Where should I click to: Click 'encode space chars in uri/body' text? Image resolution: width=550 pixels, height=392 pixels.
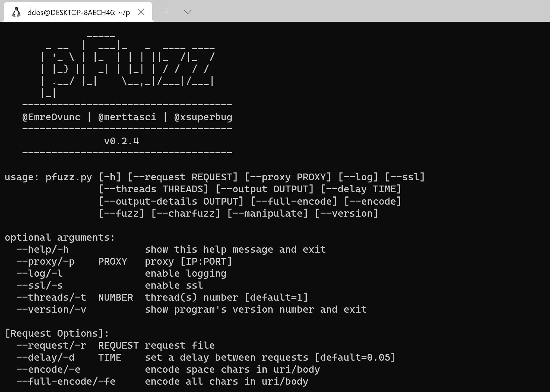[233, 370]
